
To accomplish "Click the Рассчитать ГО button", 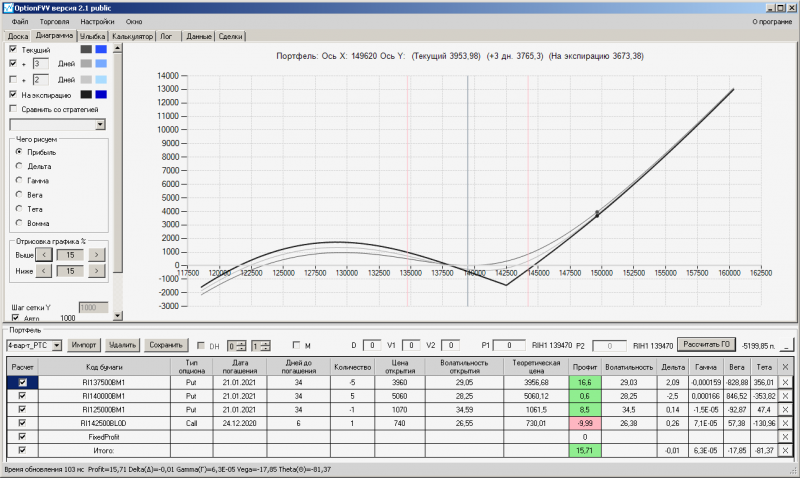I will click(x=707, y=344).
